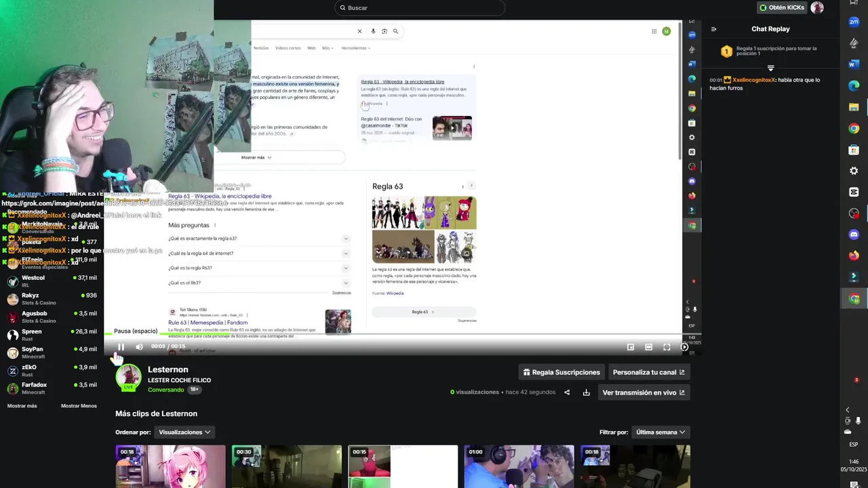Image resolution: width=868 pixels, height=488 pixels.
Task: Toggle picture-in-picture mini player icon
Action: (631, 347)
